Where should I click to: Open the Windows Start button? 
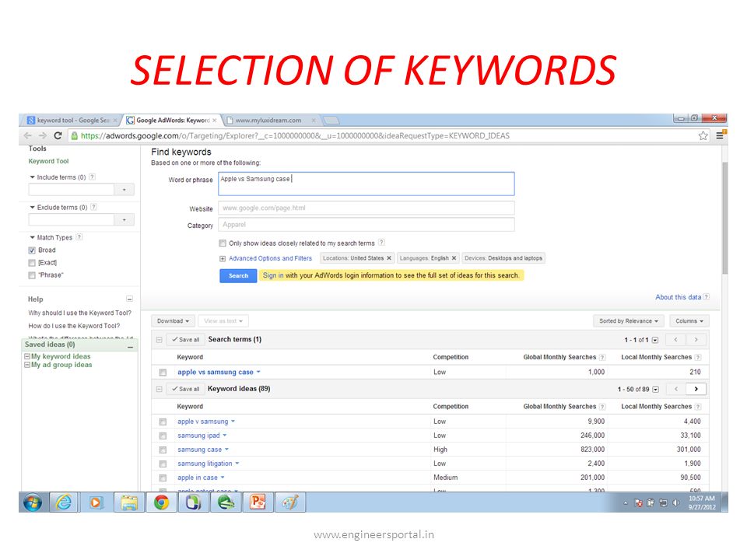click(x=33, y=502)
